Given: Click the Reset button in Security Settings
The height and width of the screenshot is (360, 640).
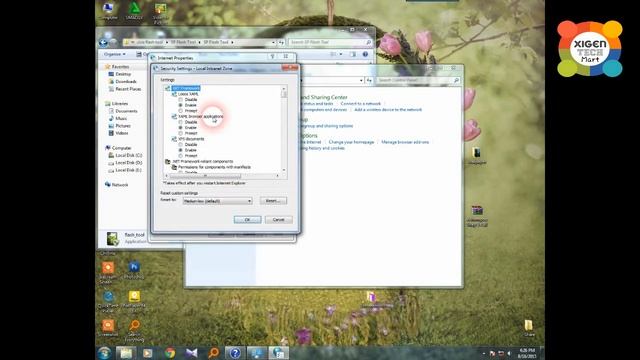Looking at the screenshot, I should tap(273, 200).
